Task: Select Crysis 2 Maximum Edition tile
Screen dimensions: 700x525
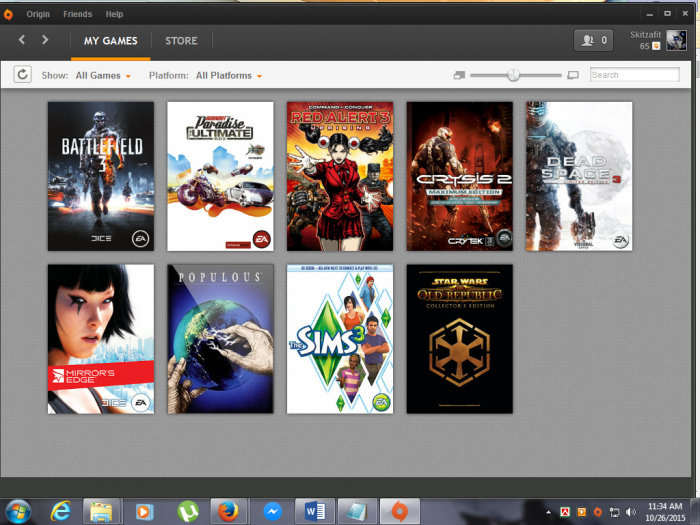Action: 460,176
